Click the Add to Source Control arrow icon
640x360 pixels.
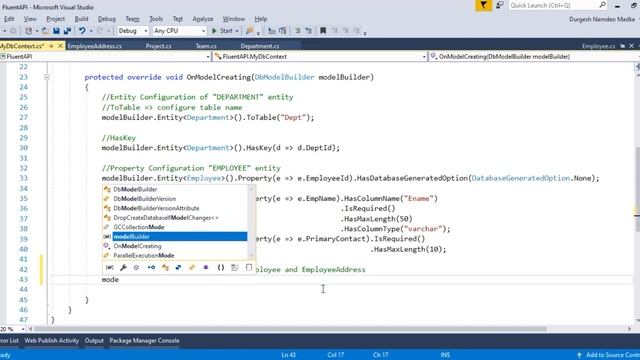pyautogui.click(x=579, y=355)
